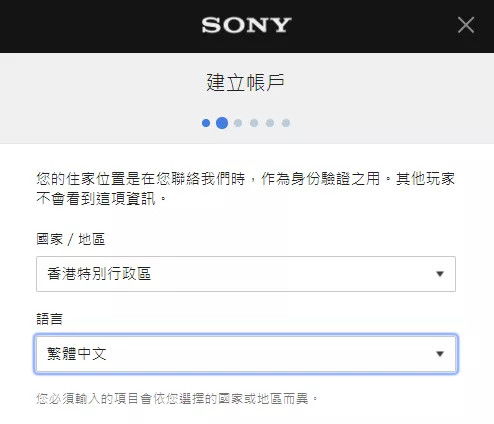
Task: Close the Sony account creation dialog
Action: tap(466, 25)
